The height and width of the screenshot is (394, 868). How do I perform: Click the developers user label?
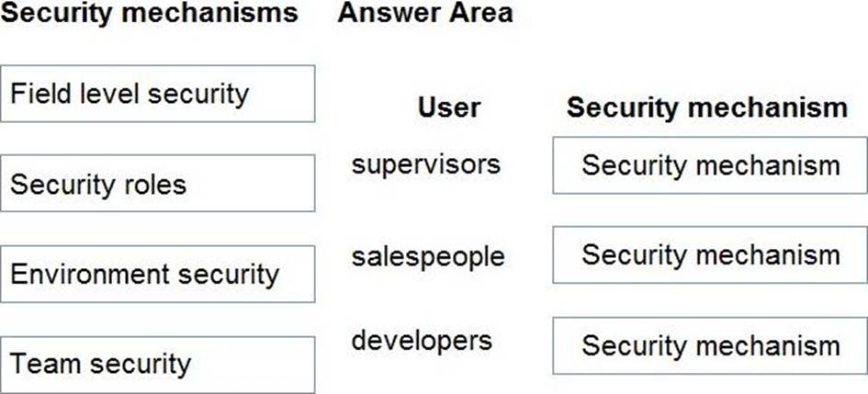pyautogui.click(x=422, y=341)
